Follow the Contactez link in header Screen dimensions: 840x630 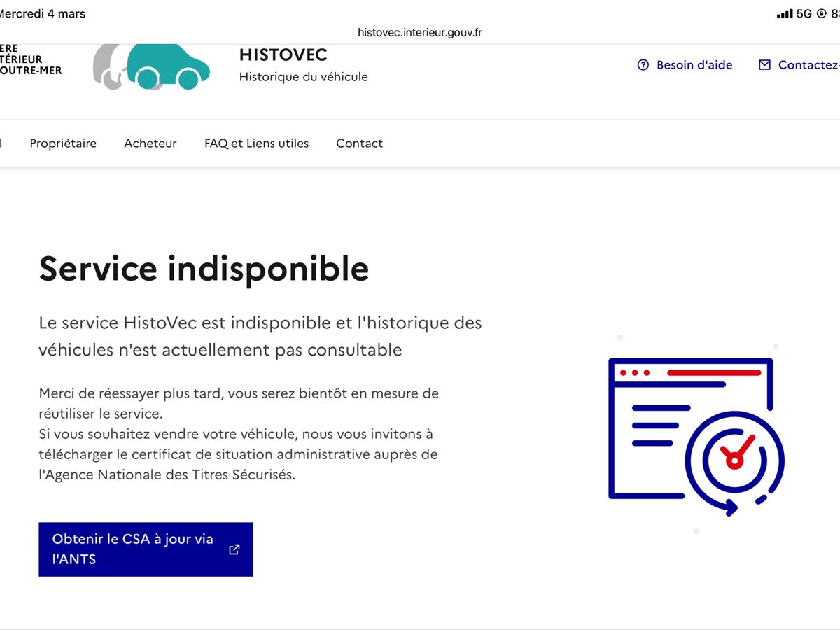click(808, 65)
